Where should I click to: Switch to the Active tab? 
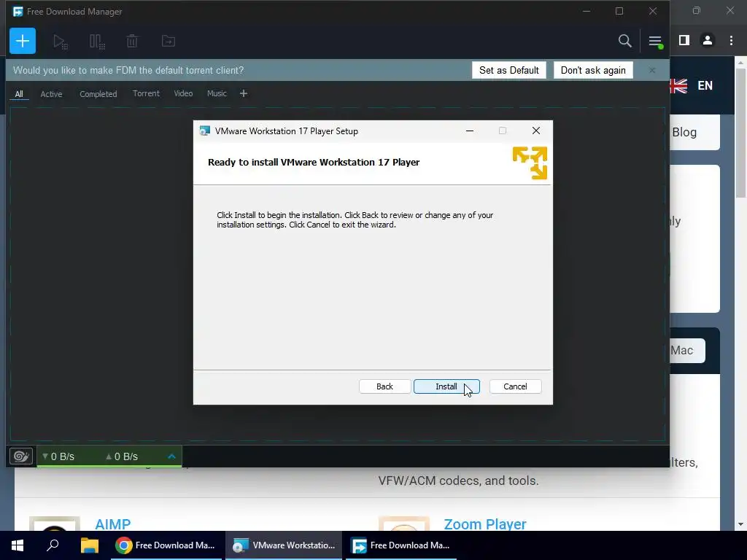point(51,94)
